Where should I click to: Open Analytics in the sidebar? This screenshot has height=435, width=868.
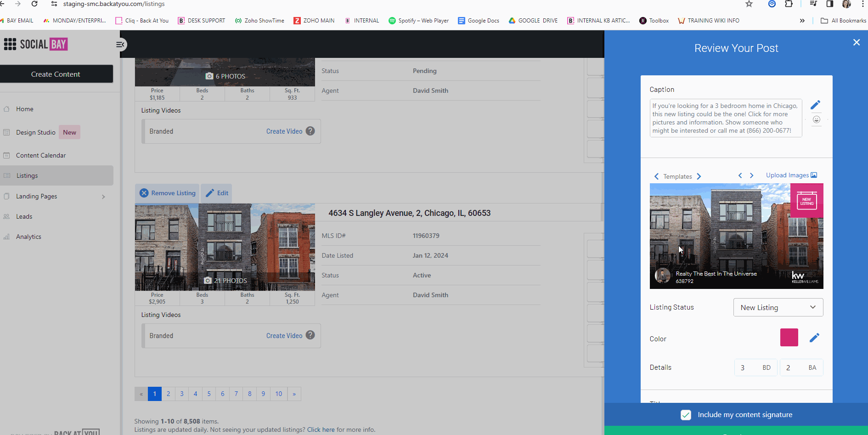28,237
